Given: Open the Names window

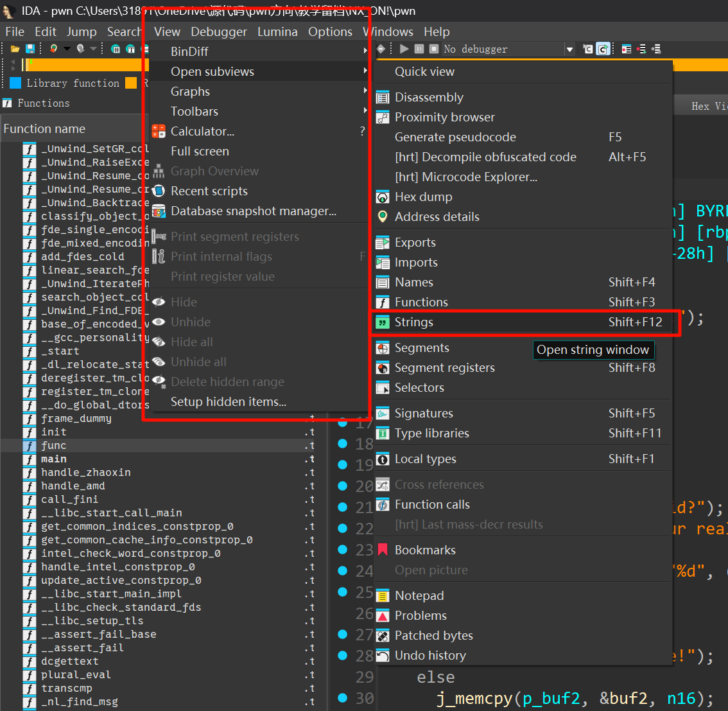Looking at the screenshot, I should coord(523,283).
